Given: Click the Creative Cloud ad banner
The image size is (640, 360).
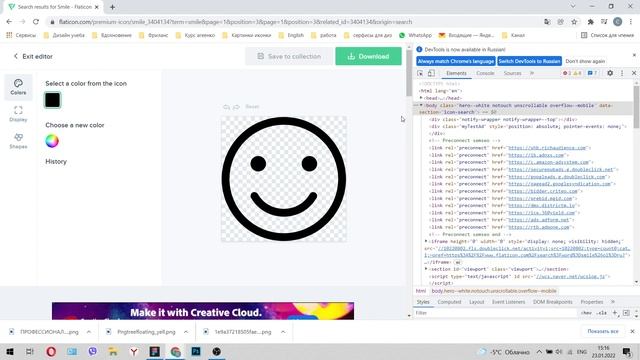Looking at the screenshot, I should coord(203,311).
